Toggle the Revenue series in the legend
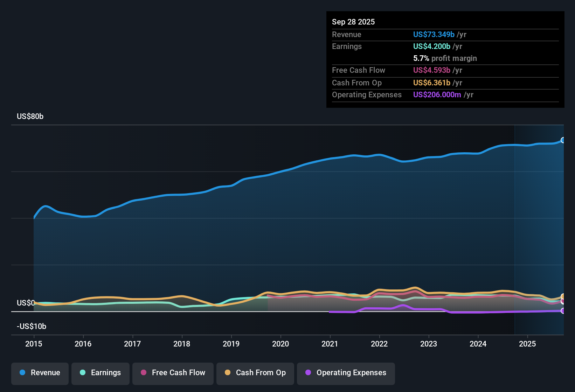This screenshot has width=575, height=392. coord(40,373)
